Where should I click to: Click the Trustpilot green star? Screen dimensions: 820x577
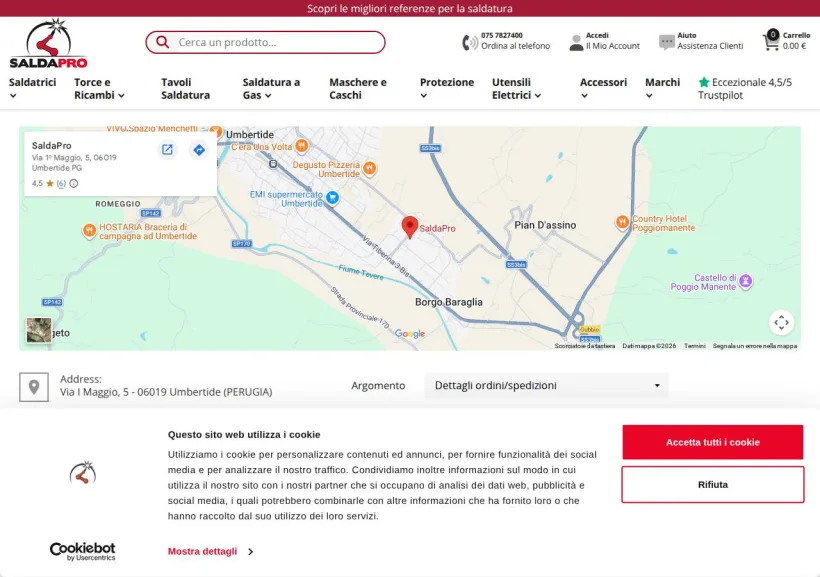[x=704, y=82]
